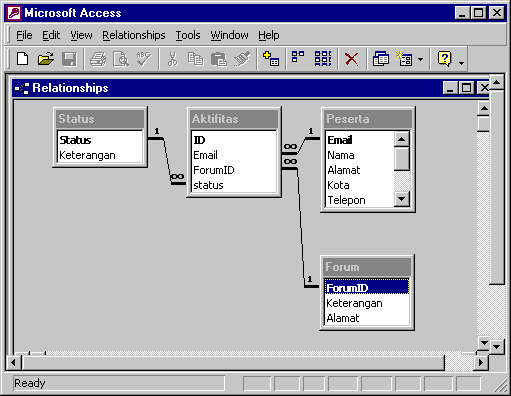Image resolution: width=511 pixels, height=396 pixels.
Task: Open the View menu
Action: click(x=81, y=35)
